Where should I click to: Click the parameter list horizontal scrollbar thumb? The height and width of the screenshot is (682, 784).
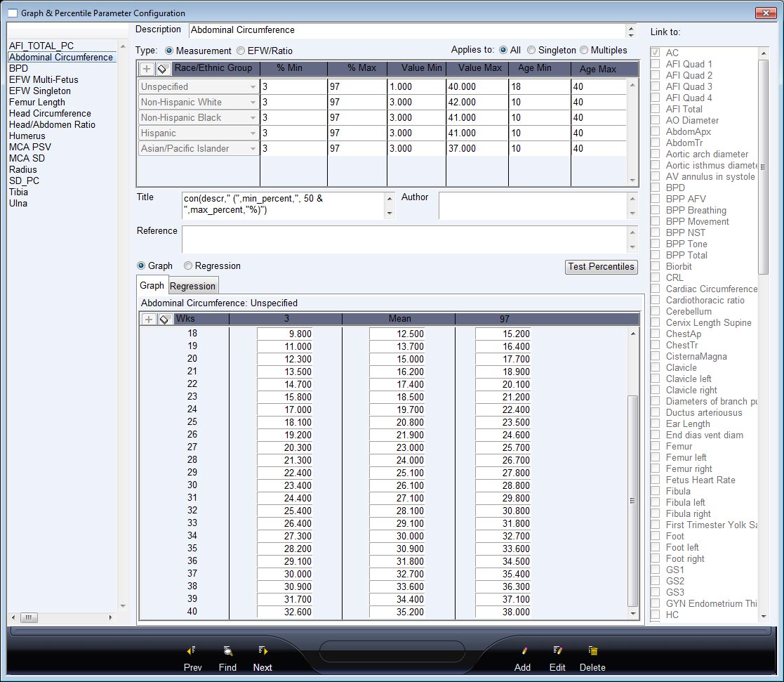[x=29, y=617]
